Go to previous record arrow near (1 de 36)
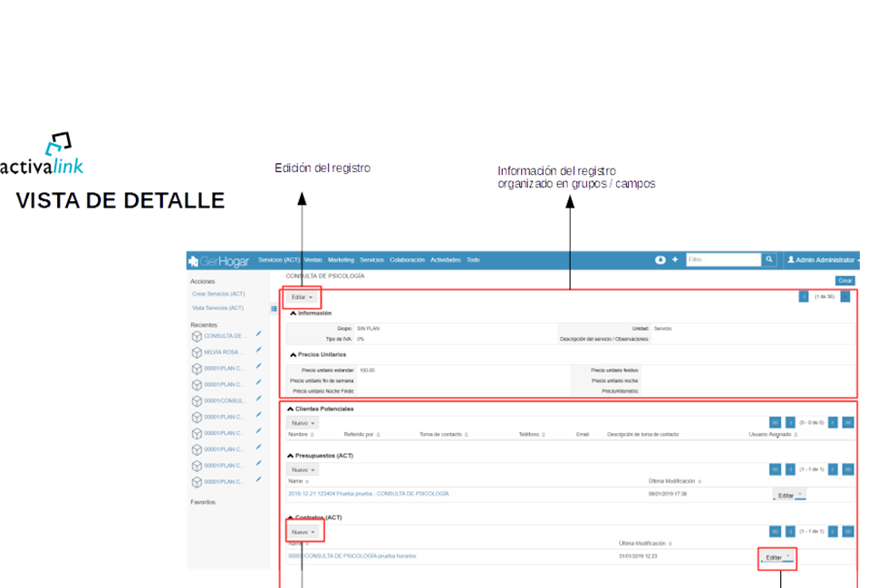877x588 pixels. click(804, 296)
